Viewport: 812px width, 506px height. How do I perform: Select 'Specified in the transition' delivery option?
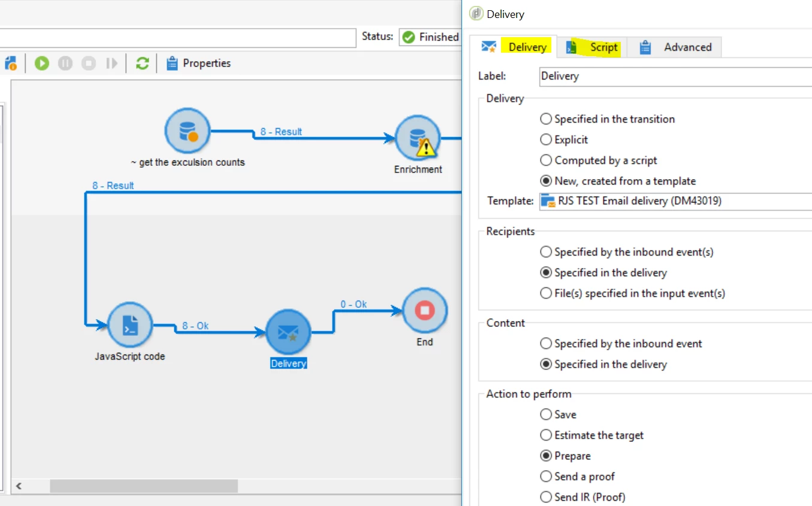pyautogui.click(x=608, y=119)
